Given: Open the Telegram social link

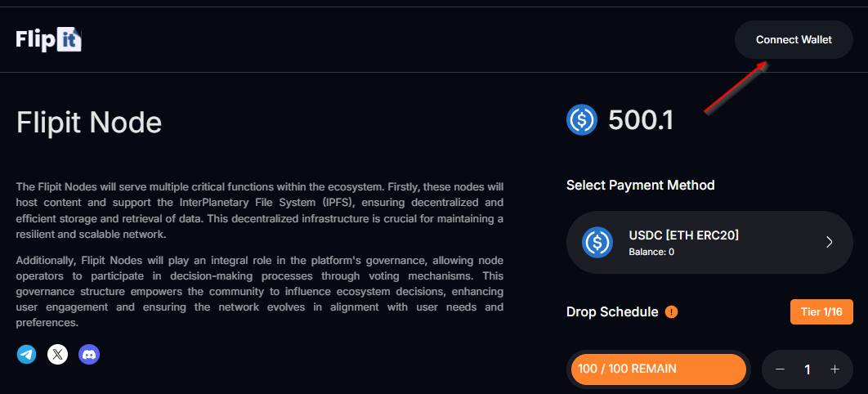Looking at the screenshot, I should click(27, 354).
